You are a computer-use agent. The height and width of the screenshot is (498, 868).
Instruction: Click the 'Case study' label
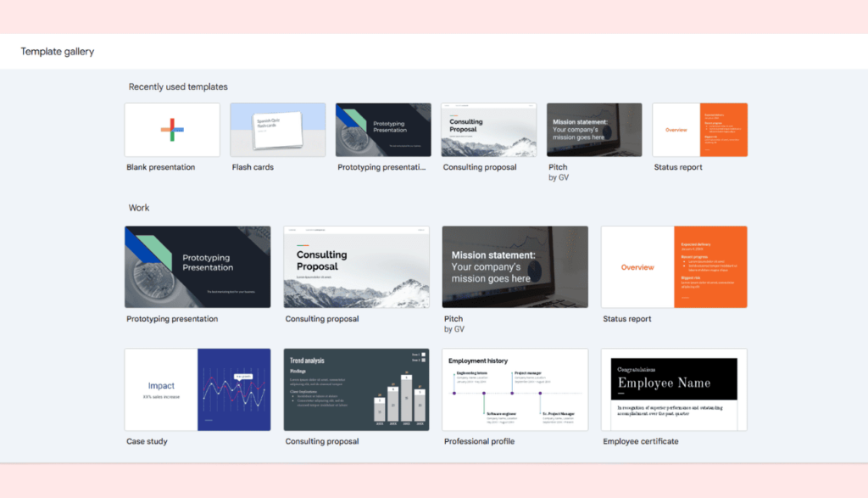[x=147, y=441]
